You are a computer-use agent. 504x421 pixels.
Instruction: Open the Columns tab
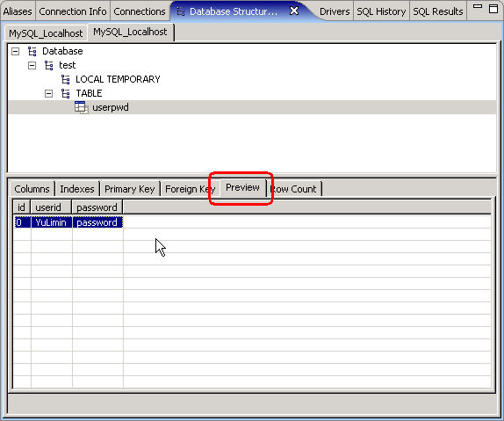pos(32,189)
